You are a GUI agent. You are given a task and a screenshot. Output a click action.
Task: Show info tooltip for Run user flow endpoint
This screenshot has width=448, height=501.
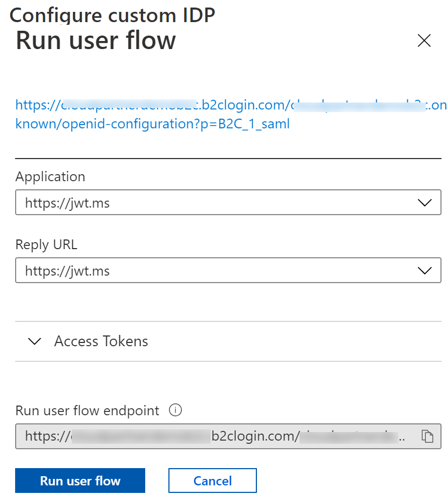coord(175,410)
